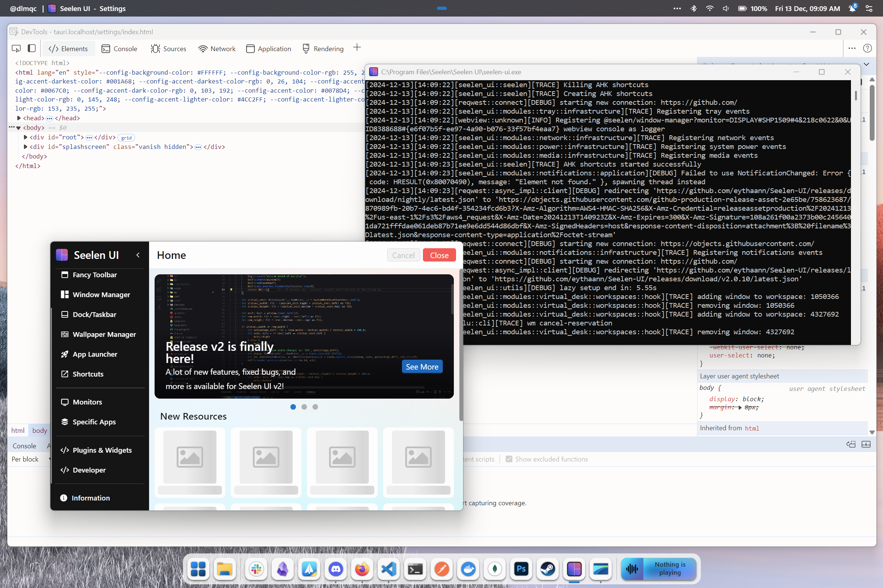Select the third carousel dot indicator
This screenshot has height=588, width=883.
pos(315,407)
